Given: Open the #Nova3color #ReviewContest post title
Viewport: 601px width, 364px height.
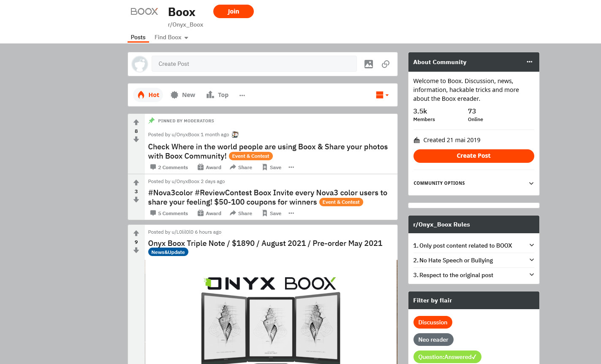Looking at the screenshot, I should coord(268,197).
